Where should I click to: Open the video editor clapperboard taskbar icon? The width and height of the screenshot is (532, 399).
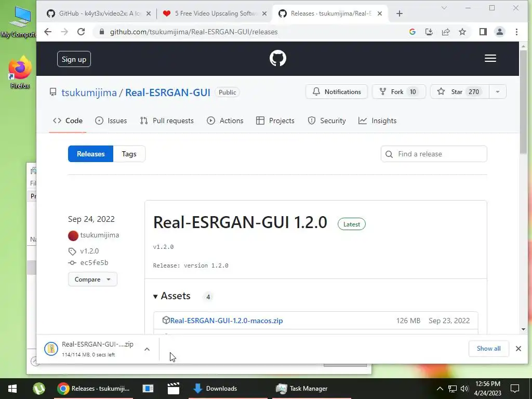(174, 389)
